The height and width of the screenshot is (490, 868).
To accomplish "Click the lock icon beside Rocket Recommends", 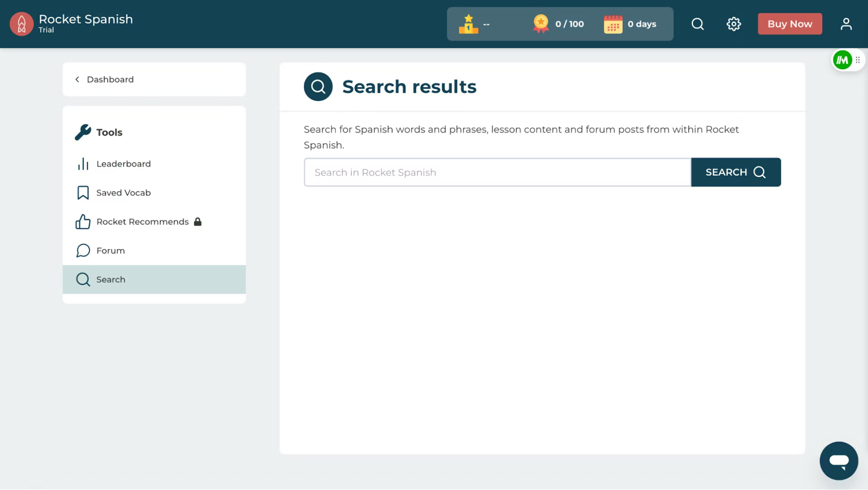I will (x=198, y=221).
